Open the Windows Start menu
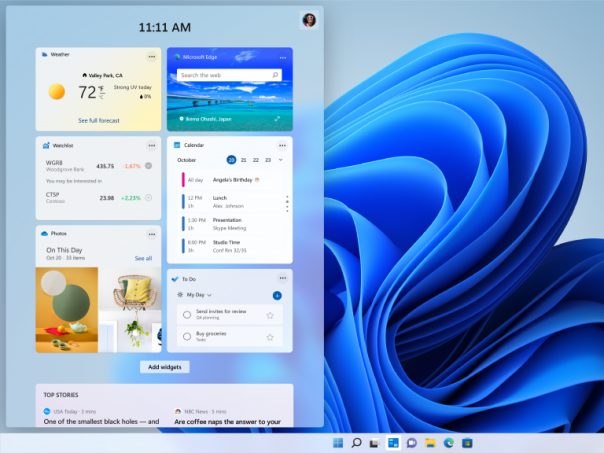 coord(338,443)
